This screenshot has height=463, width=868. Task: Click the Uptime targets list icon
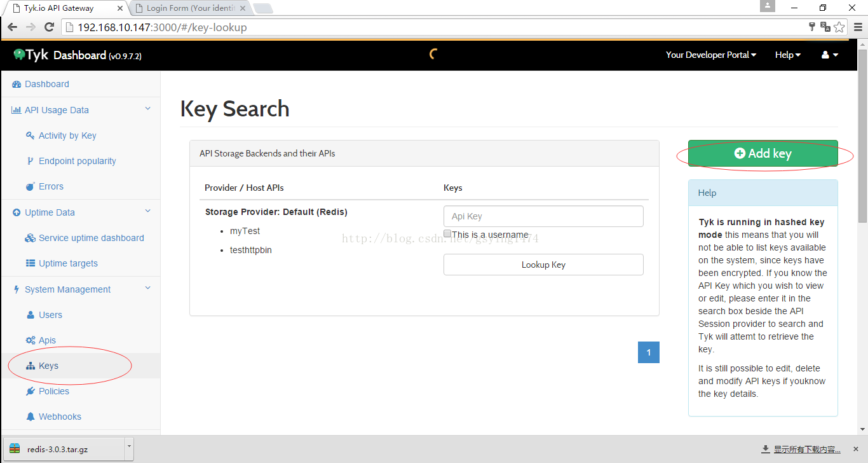point(30,263)
